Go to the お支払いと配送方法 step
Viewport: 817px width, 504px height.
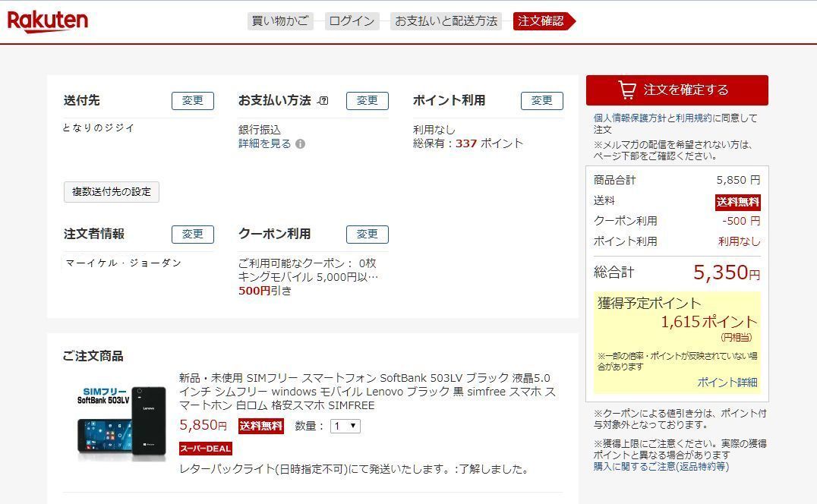[x=446, y=21]
